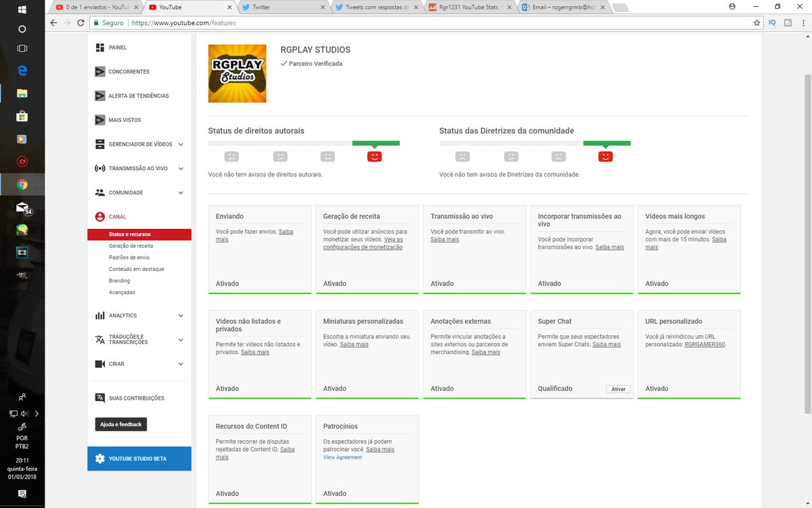812x508 pixels.
Task: Click the browser back arrow
Action: pyautogui.click(x=54, y=22)
